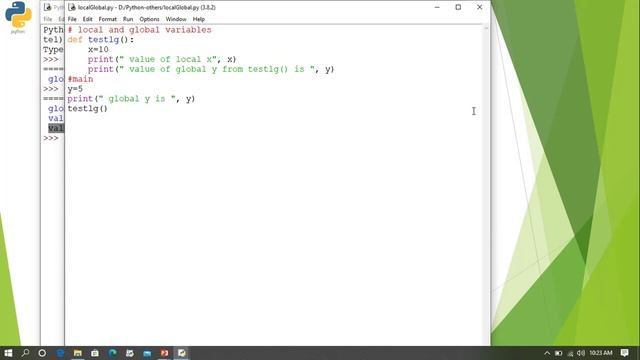Click on the 'def testlg():' line
This screenshot has width=640, height=360.
100,40
